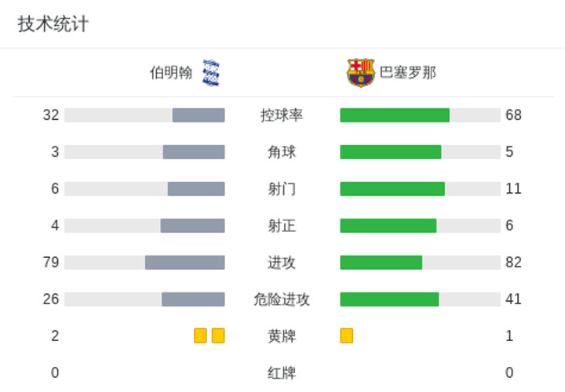Click the Birmingham City club crest

[211, 73]
